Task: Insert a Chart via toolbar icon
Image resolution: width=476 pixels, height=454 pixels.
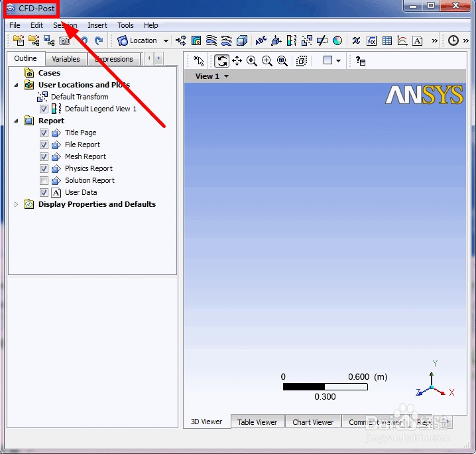Action: [x=402, y=40]
